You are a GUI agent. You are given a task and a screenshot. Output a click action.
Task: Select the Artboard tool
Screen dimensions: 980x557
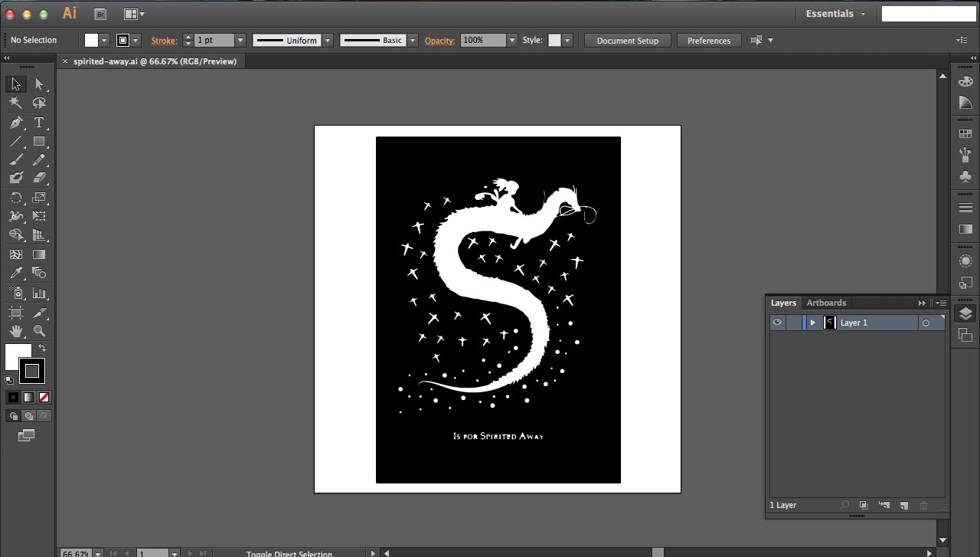(16, 313)
